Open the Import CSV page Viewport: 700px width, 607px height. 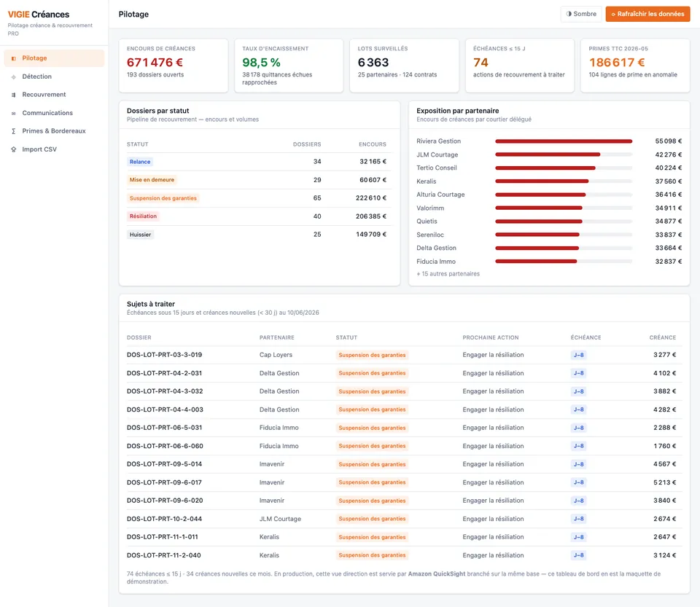coord(54,149)
